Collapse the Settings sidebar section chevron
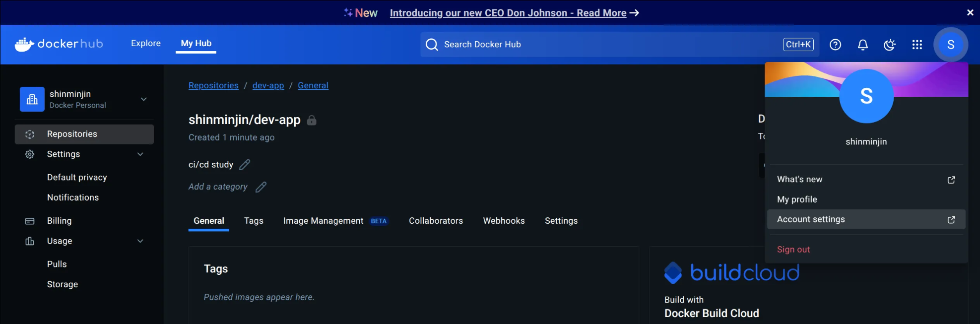 point(140,154)
